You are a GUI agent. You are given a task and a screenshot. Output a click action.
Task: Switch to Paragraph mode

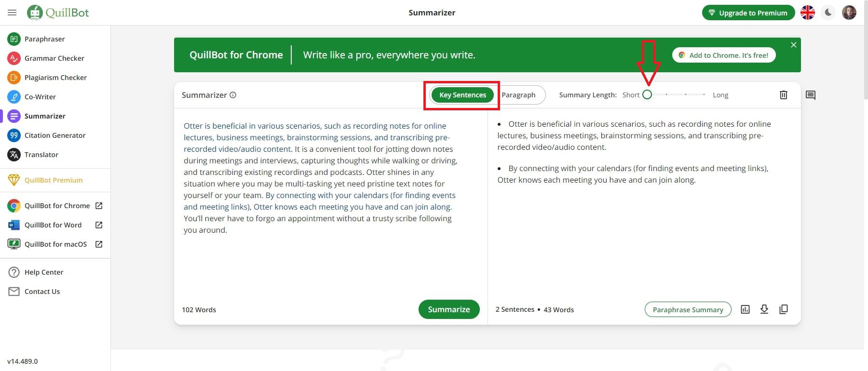[x=518, y=95]
